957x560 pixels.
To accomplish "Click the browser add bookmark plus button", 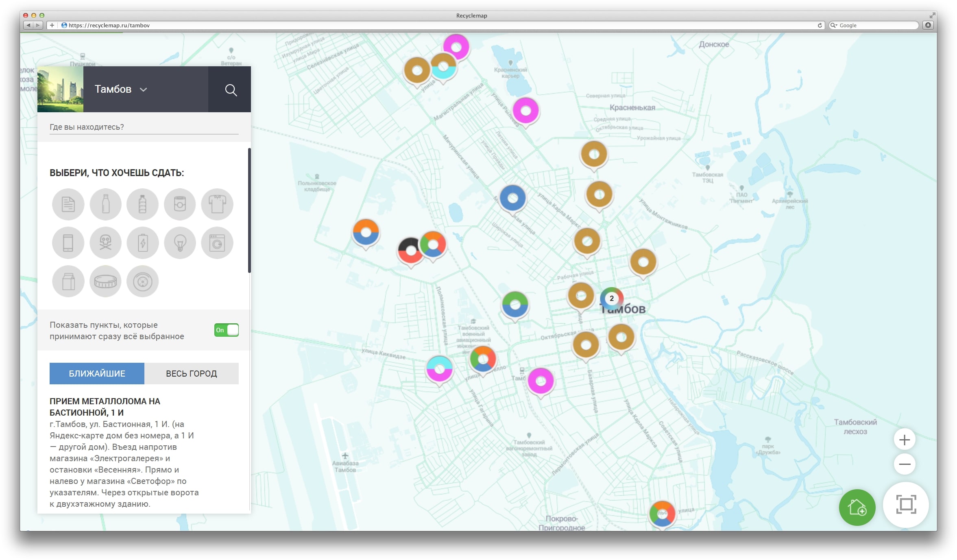I will coord(52,25).
